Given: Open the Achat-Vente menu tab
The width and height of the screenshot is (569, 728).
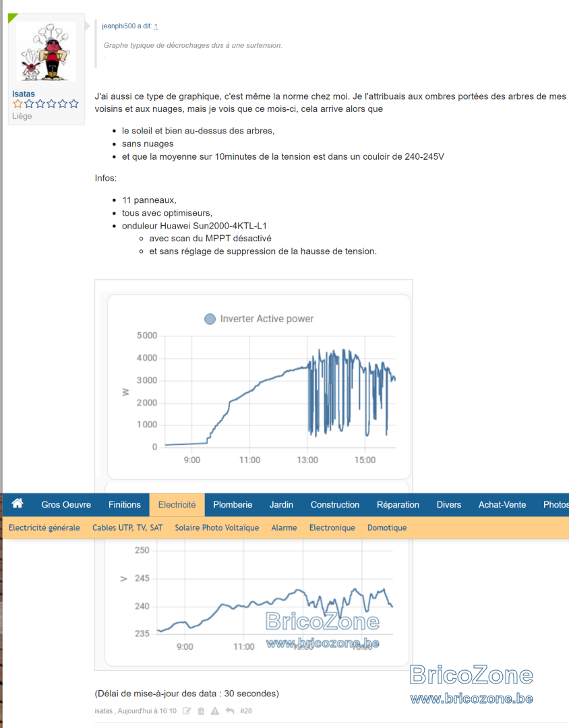Looking at the screenshot, I should point(502,505).
